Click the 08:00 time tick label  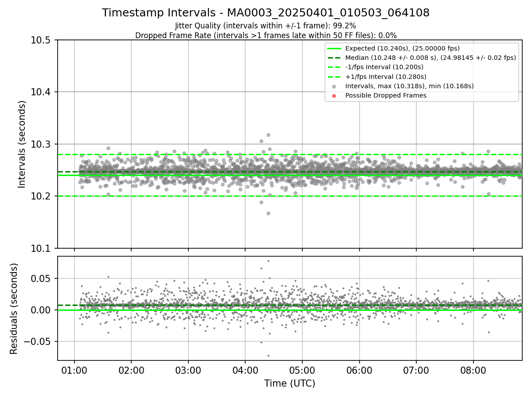473,369
